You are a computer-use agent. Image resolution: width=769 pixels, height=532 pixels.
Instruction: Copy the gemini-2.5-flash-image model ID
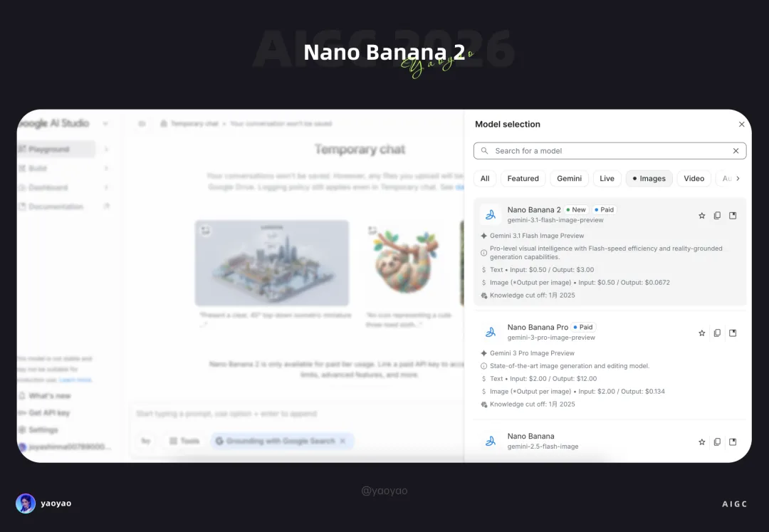[717, 442]
